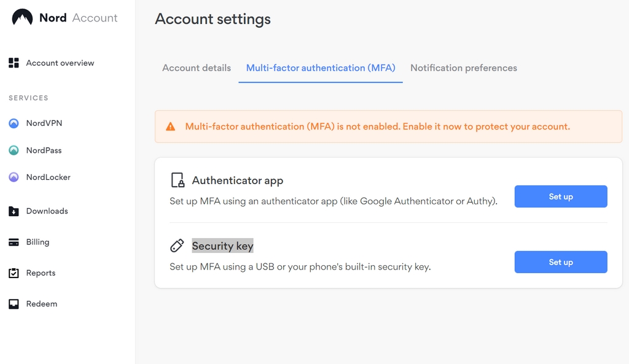Click the Nord Account brand text
Viewport: 629px width, 364px height.
78,18
